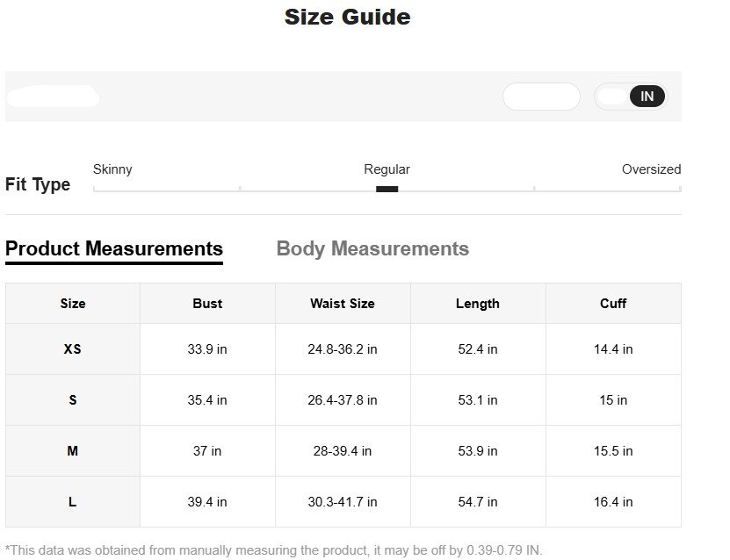Click the Waist Size column header

(343, 304)
